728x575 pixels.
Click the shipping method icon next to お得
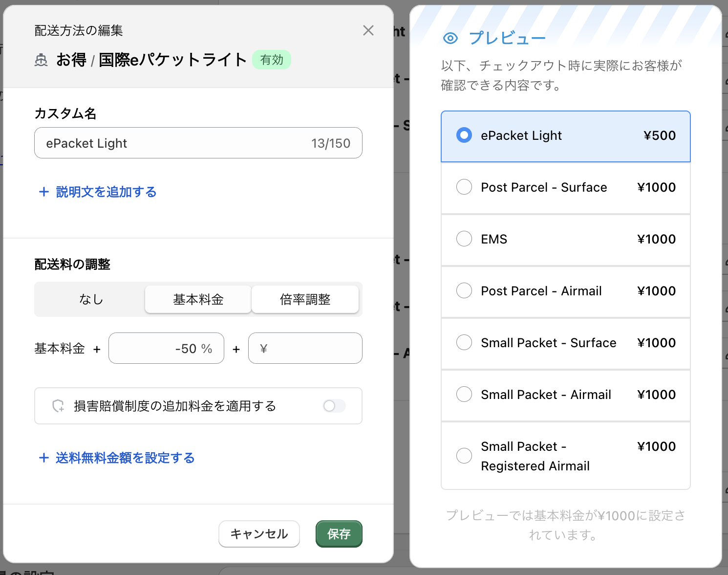coord(41,60)
